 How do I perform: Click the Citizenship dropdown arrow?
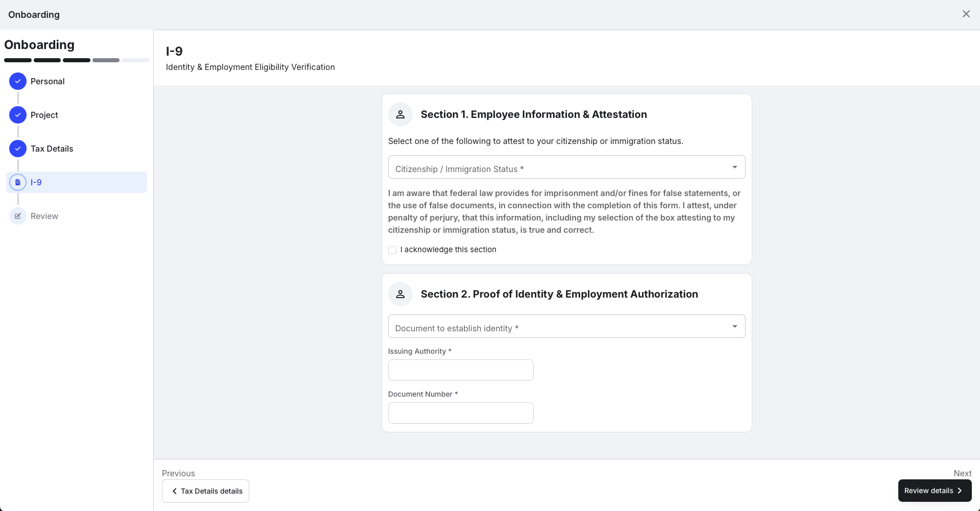pyautogui.click(x=734, y=167)
